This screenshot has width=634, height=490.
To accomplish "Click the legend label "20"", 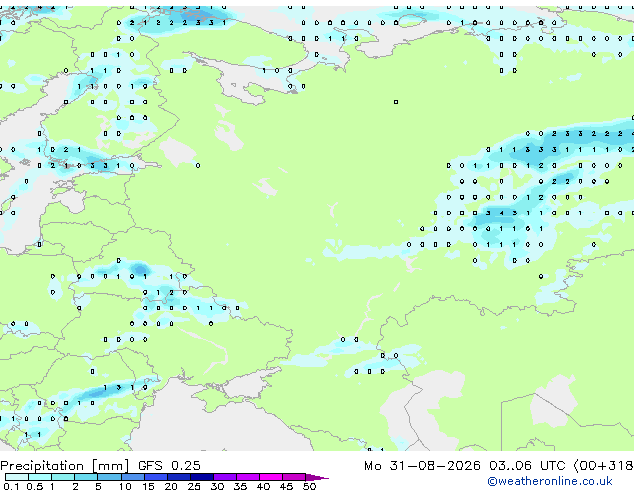I will point(171,486).
